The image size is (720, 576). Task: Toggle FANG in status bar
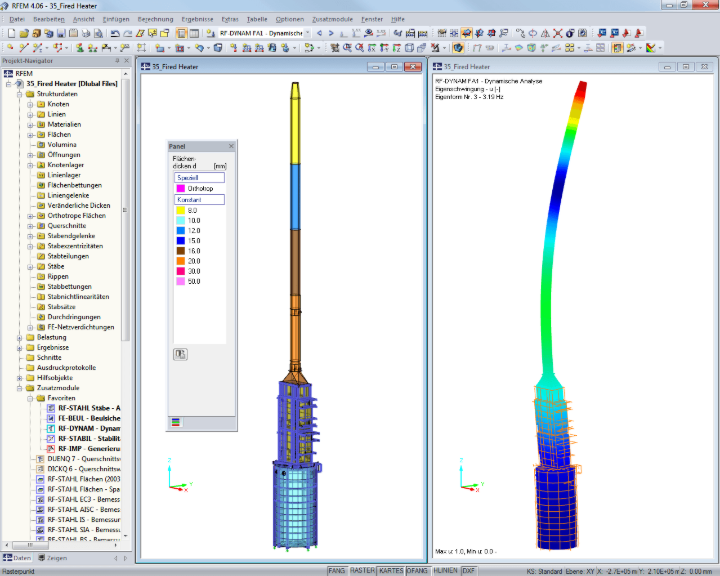click(x=337, y=570)
